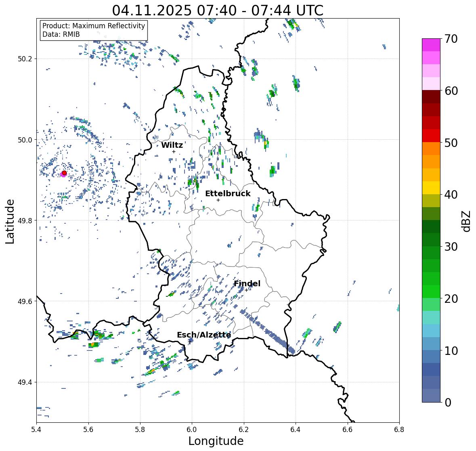Click longitude tick label 6.2
The height and width of the screenshot is (451, 476).
point(244,430)
